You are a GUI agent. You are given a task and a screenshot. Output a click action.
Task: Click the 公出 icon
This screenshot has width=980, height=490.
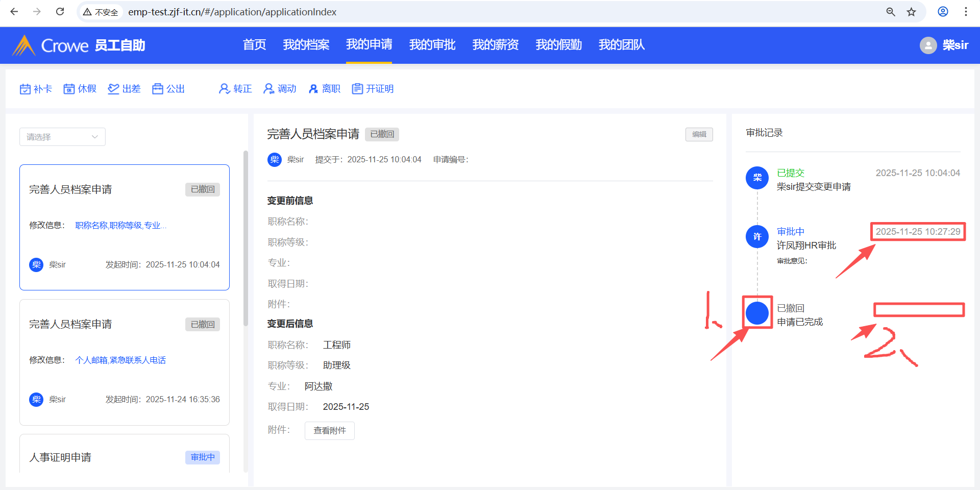coord(158,89)
